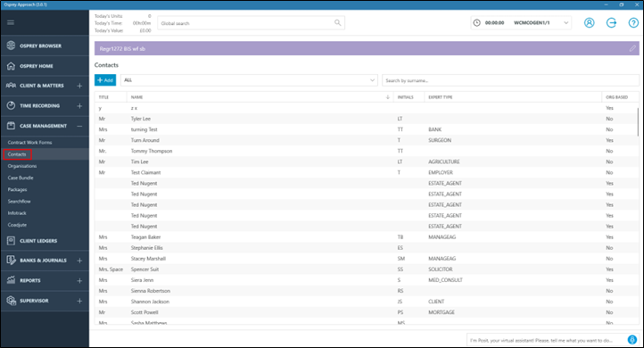
Task: Open Coadjute submenu item
Action: pos(17,225)
